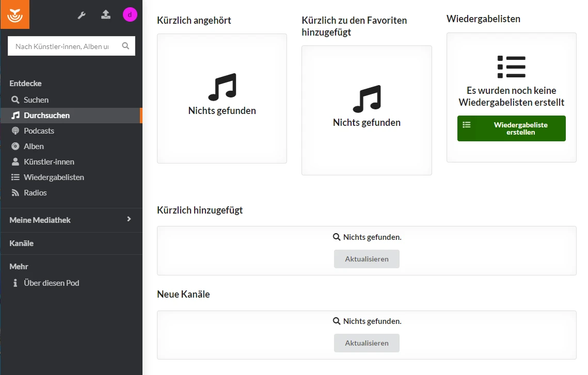
Task: Click the info icon beside Über diesen Pod
Action: tap(15, 283)
